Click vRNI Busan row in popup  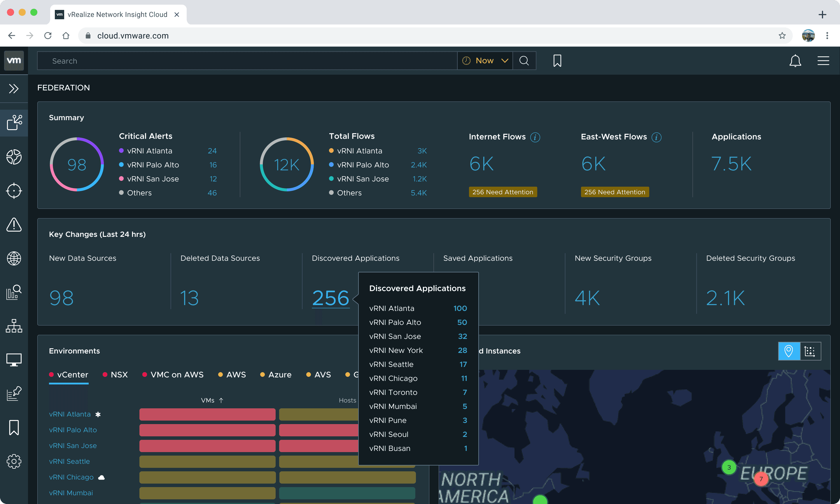pos(418,448)
